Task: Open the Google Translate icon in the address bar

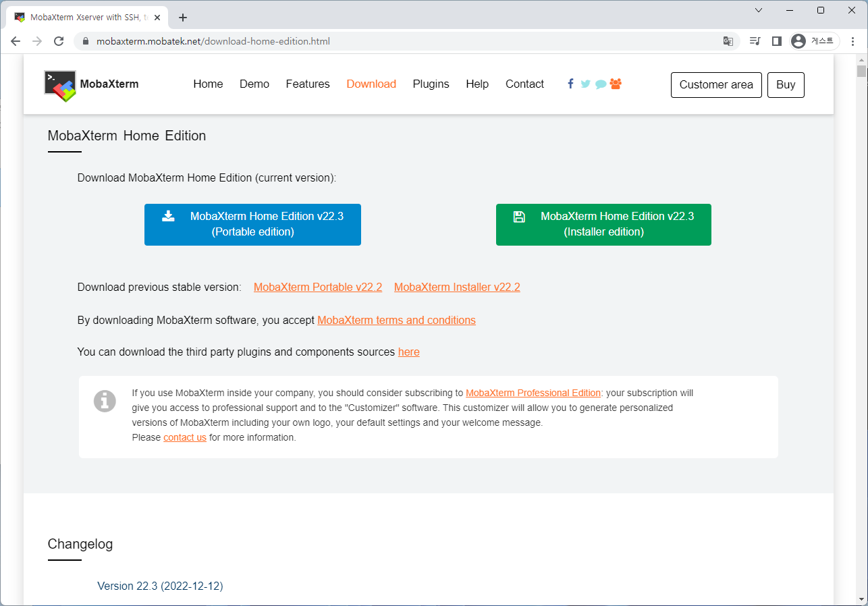Action: pyautogui.click(x=728, y=41)
